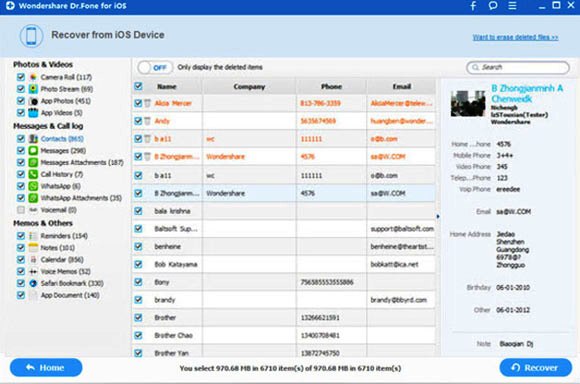
Task: Uncheck the Reminders checkbox
Action: click(x=21, y=236)
